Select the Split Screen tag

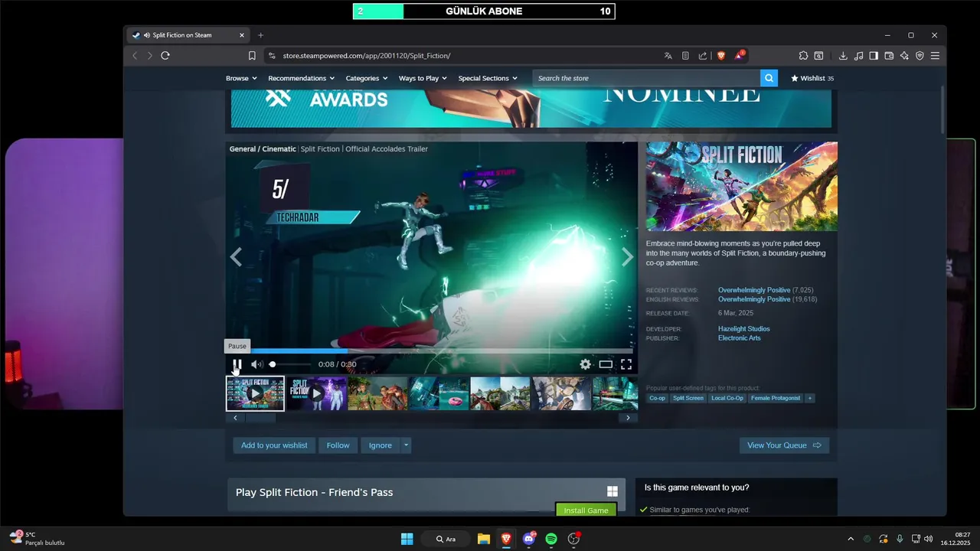(688, 398)
